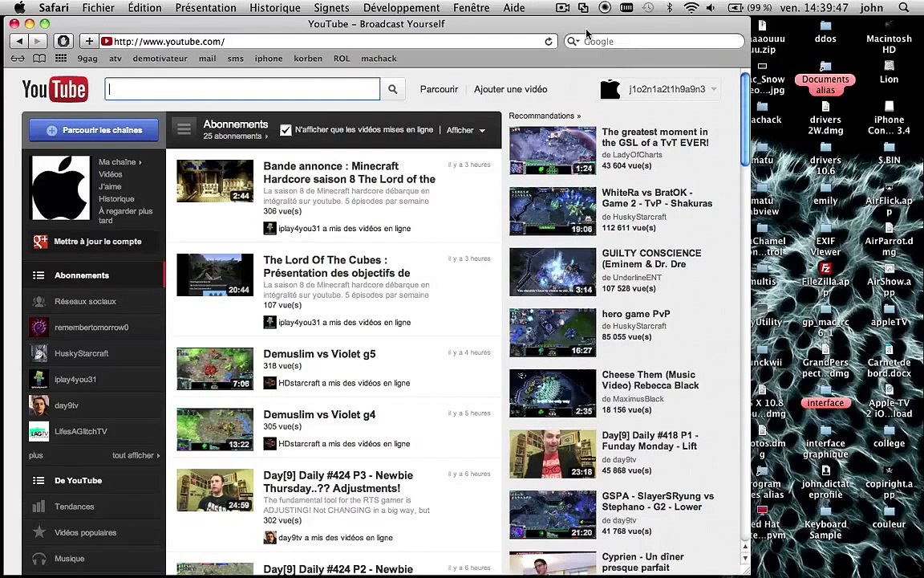
Task: Open Reading List glasses icon
Action: pyautogui.click(x=18, y=59)
